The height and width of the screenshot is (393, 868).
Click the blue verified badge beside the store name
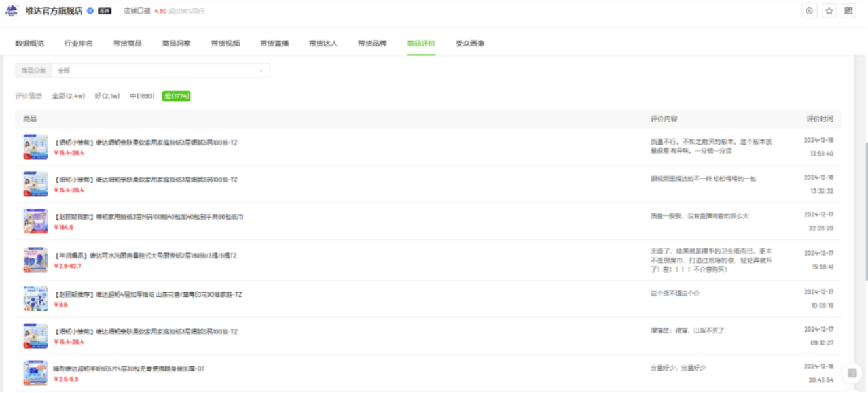pyautogui.click(x=90, y=11)
